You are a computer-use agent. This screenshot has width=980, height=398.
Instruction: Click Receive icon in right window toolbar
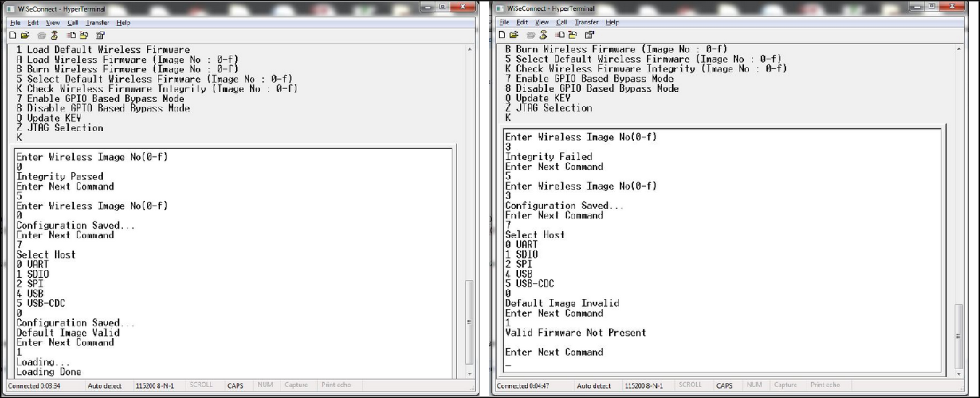[572, 35]
